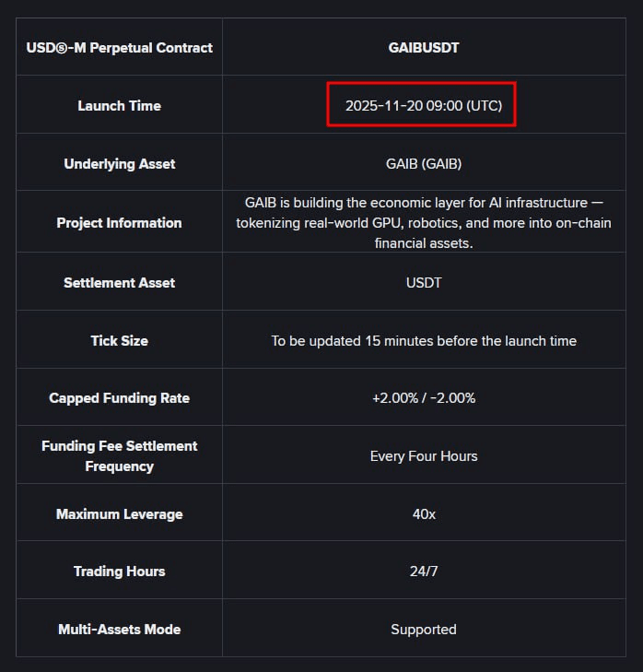Select the USDT settlement value
Screen dimensions: 643x672
pyautogui.click(x=424, y=282)
